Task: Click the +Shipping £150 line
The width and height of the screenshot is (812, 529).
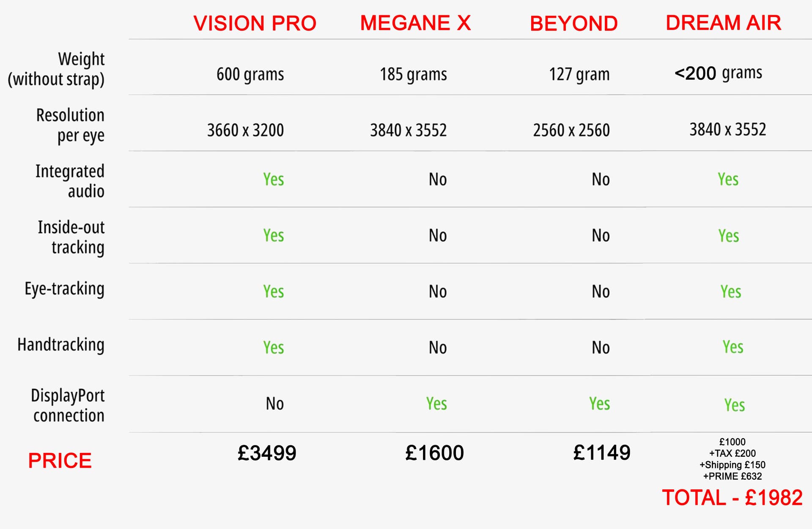Action: (x=732, y=465)
